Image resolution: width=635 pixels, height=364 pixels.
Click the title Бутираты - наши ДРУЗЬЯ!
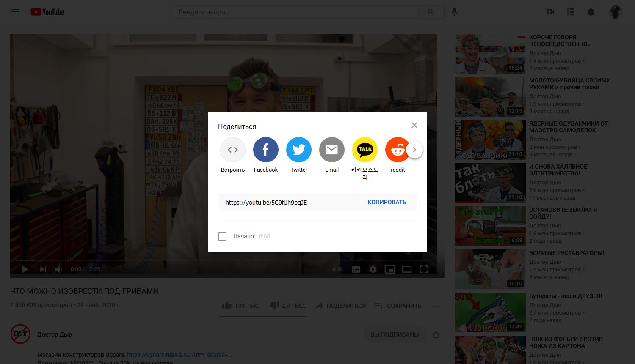click(566, 296)
